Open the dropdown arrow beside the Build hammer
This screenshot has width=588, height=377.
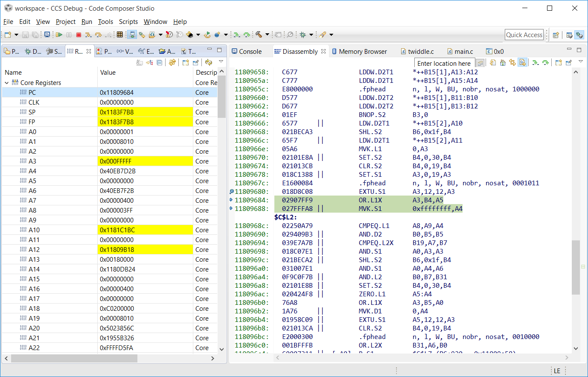(267, 35)
